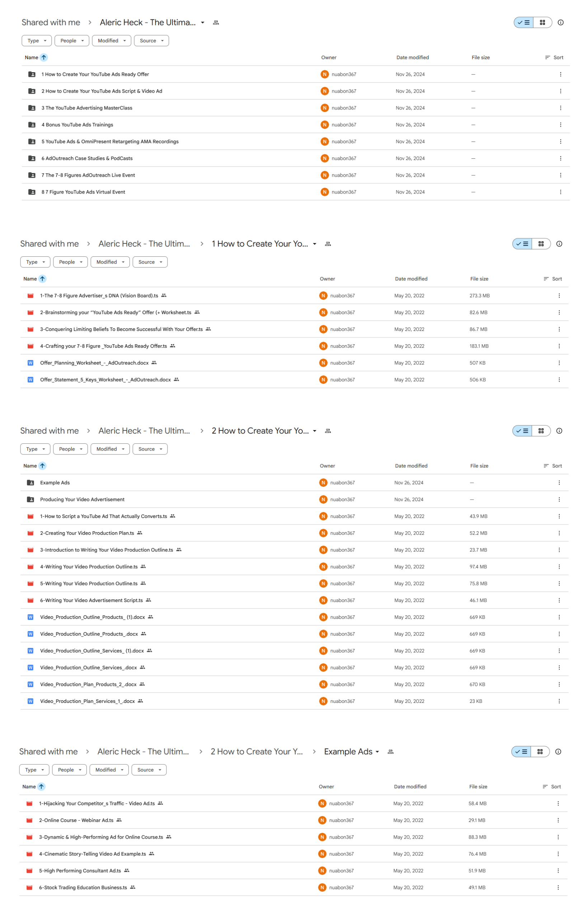This screenshot has height=919, width=588.
Task: Switch to grid layout in '2 How to Create Your Yo...' view
Action: [541, 430]
